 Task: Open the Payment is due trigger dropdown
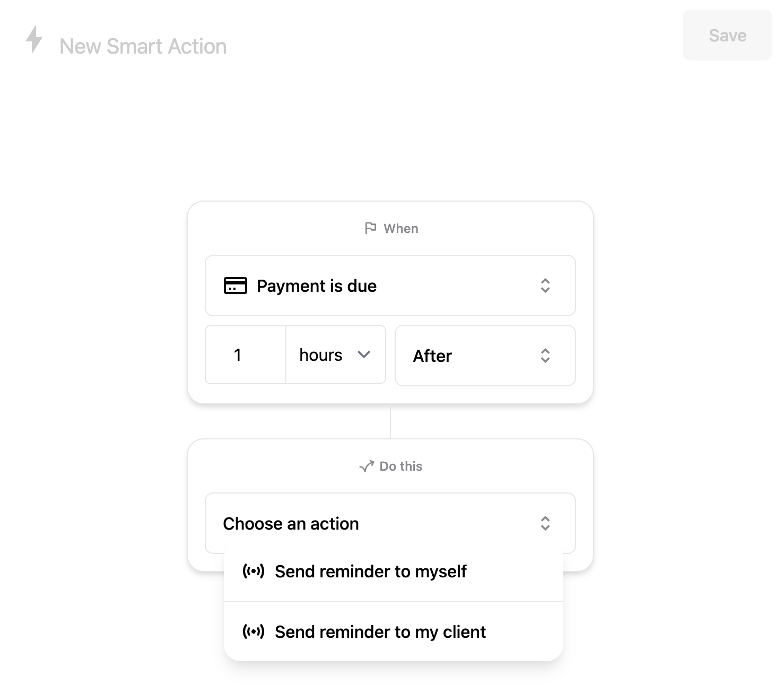[390, 286]
